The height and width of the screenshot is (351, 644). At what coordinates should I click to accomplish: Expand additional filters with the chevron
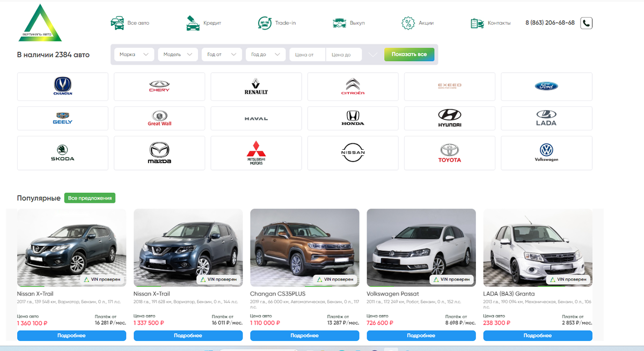pyautogui.click(x=373, y=55)
